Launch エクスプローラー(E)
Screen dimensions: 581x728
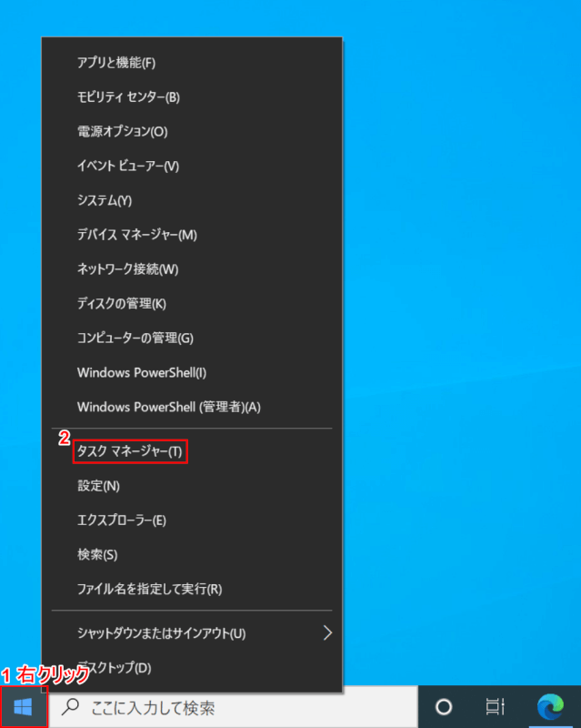click(192, 520)
